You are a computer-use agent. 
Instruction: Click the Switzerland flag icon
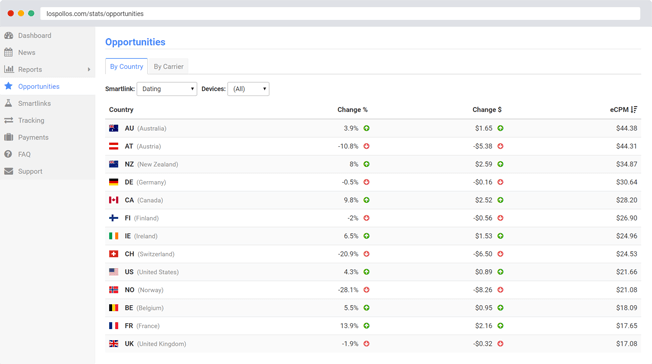pyautogui.click(x=114, y=254)
